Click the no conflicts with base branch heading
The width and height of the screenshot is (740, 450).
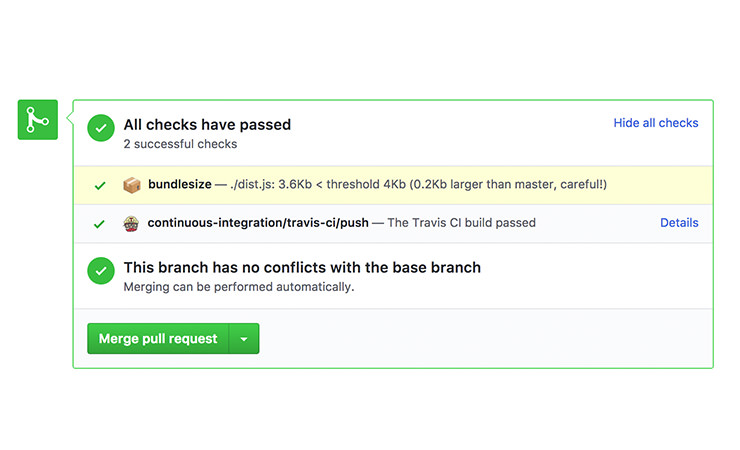click(302, 268)
